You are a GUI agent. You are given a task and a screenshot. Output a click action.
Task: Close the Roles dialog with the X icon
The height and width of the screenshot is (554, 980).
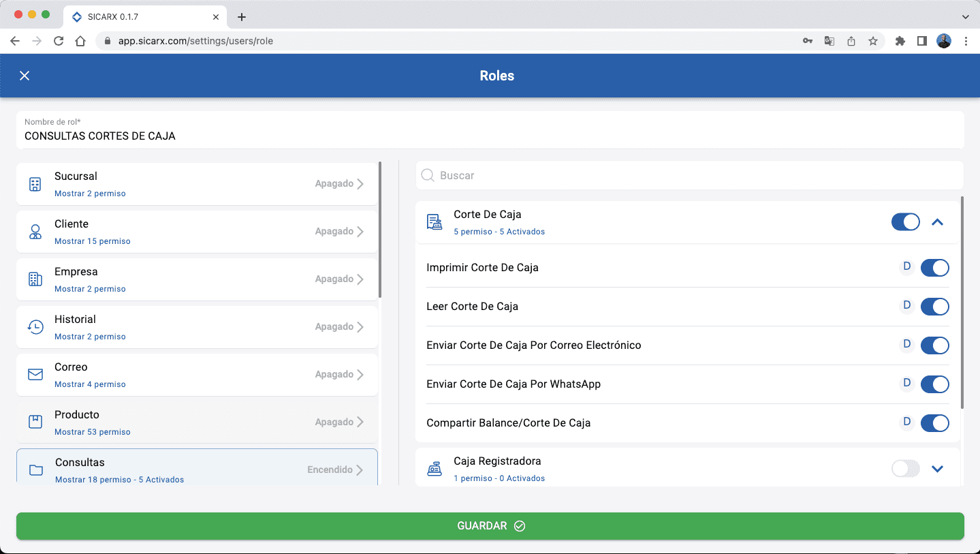[25, 76]
